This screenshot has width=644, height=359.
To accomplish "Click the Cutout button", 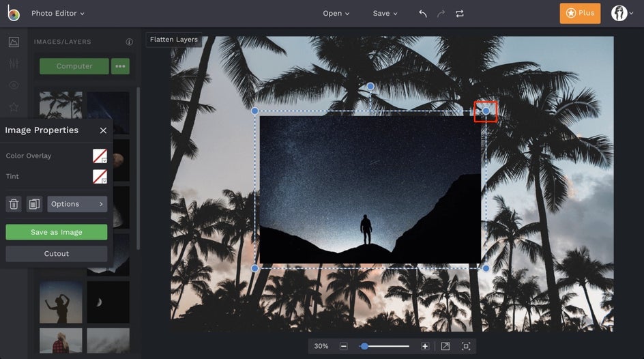I will point(57,254).
